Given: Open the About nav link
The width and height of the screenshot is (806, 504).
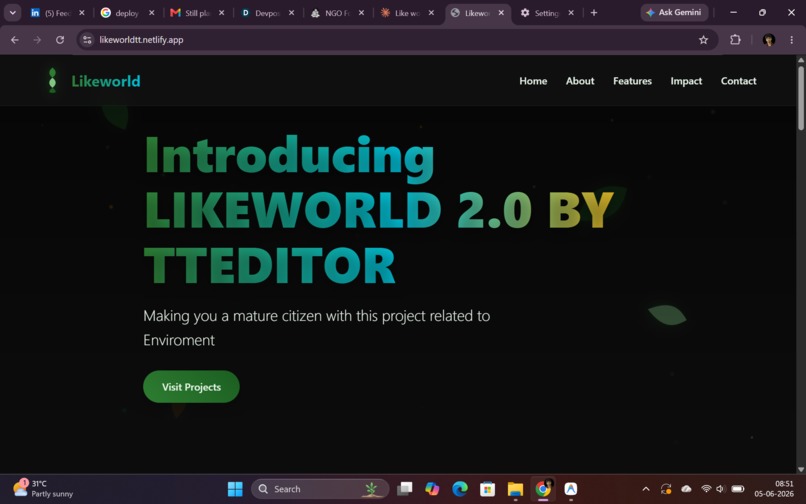Looking at the screenshot, I should (x=580, y=81).
